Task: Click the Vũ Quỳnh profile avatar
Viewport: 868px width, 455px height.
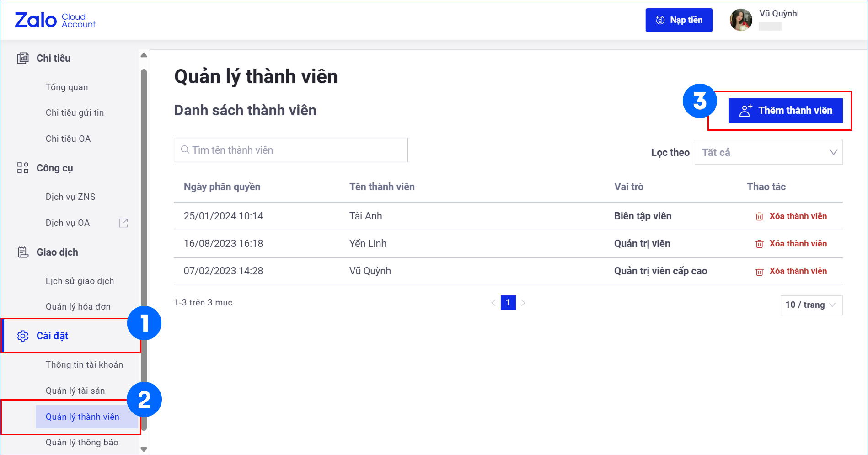Action: 741,20
